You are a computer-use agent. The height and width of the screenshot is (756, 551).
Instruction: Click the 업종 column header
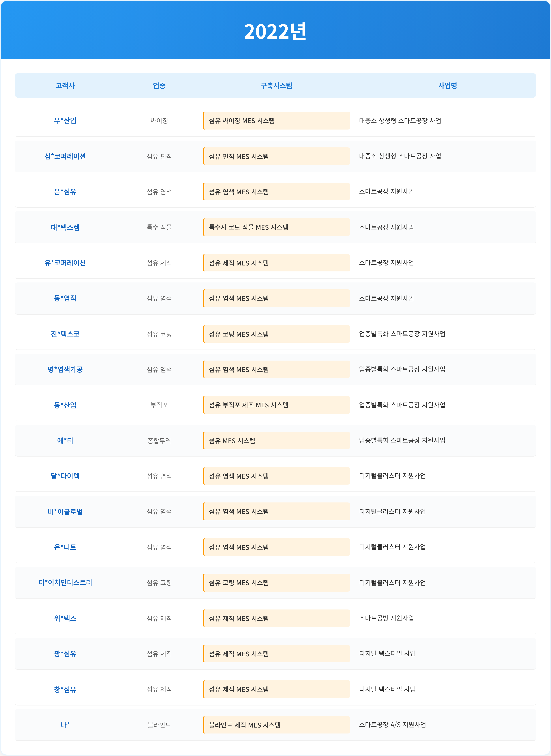click(159, 85)
